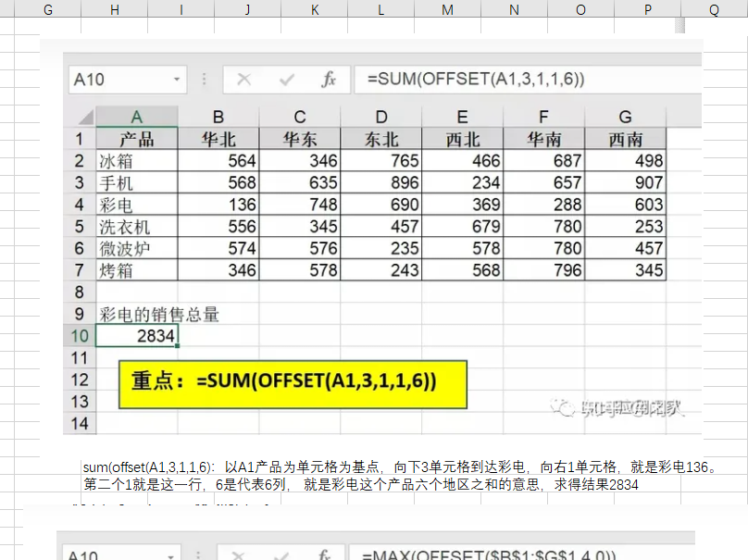Viewport: 748px width, 560px height.
Task: Click the formula bar showing =SUM(OFFSET(A1,3,1,1,6))
Action: click(x=528, y=80)
